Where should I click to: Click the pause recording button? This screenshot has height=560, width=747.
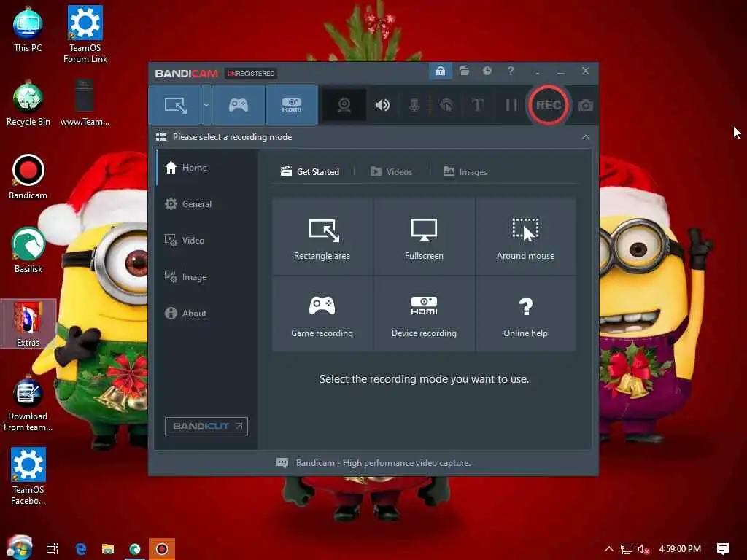click(511, 105)
